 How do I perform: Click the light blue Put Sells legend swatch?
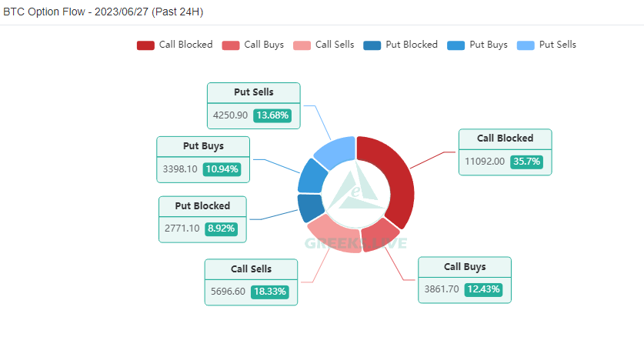(527, 45)
